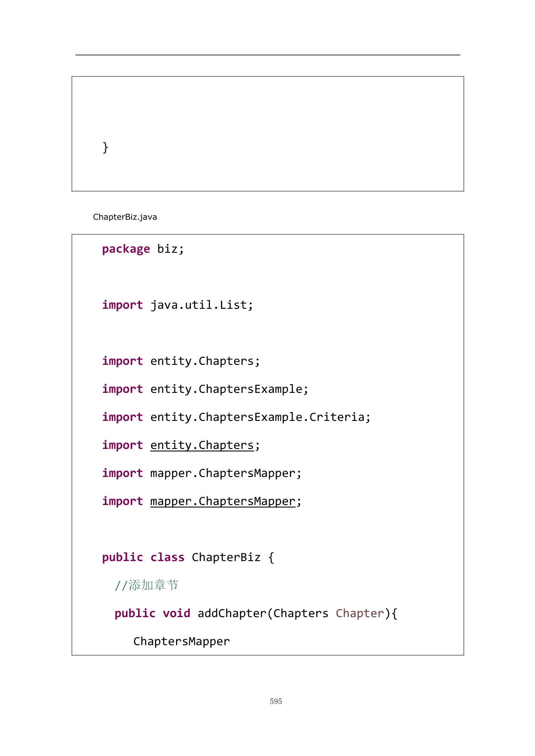Click the 'biz;' package name
Viewport: 535px width, 756px height.
pyautogui.click(x=170, y=249)
